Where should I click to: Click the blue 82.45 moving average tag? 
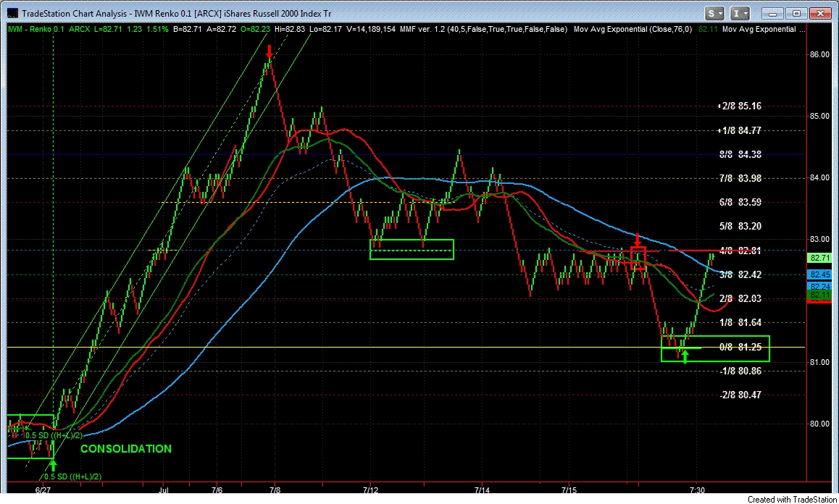820,274
